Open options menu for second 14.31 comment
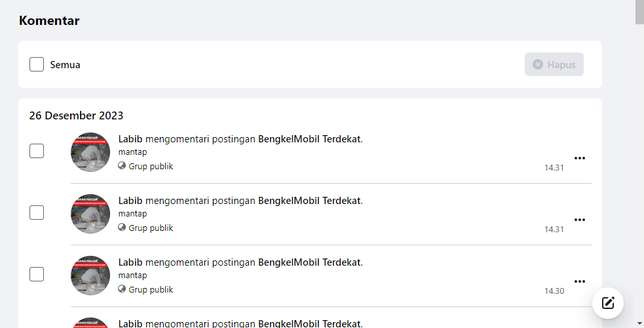Image resolution: width=644 pixels, height=328 pixels. 580,220
